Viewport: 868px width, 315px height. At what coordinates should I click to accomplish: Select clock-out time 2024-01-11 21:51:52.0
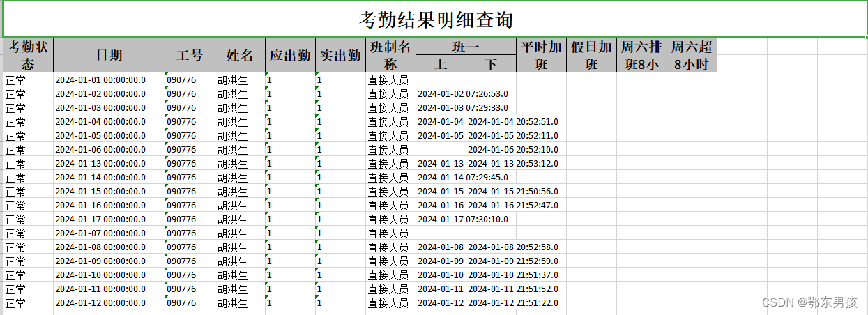(513, 289)
